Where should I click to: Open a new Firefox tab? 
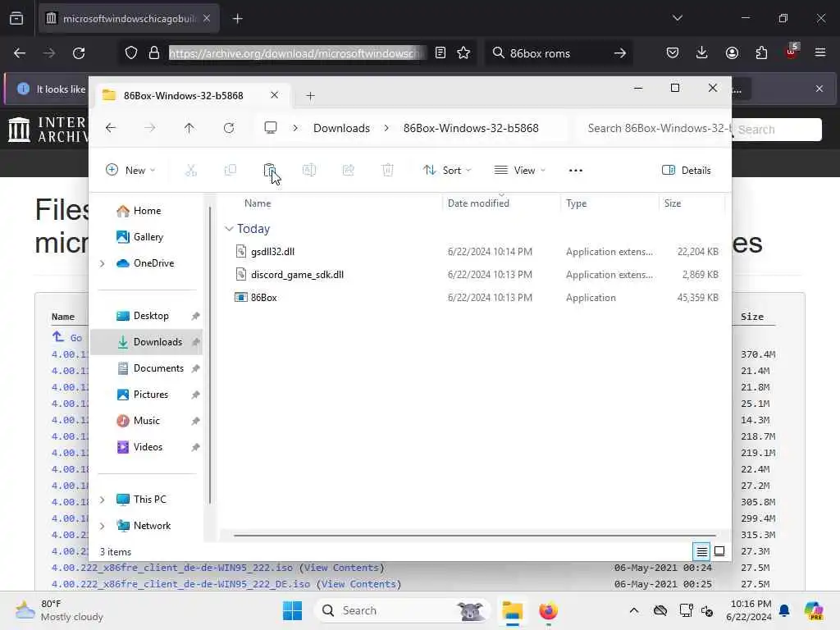pyautogui.click(x=238, y=19)
